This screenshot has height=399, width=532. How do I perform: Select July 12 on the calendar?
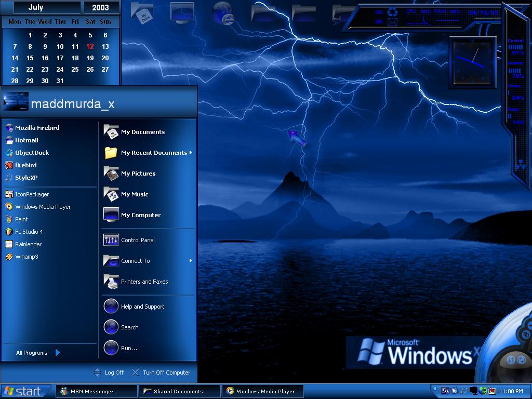[90, 46]
